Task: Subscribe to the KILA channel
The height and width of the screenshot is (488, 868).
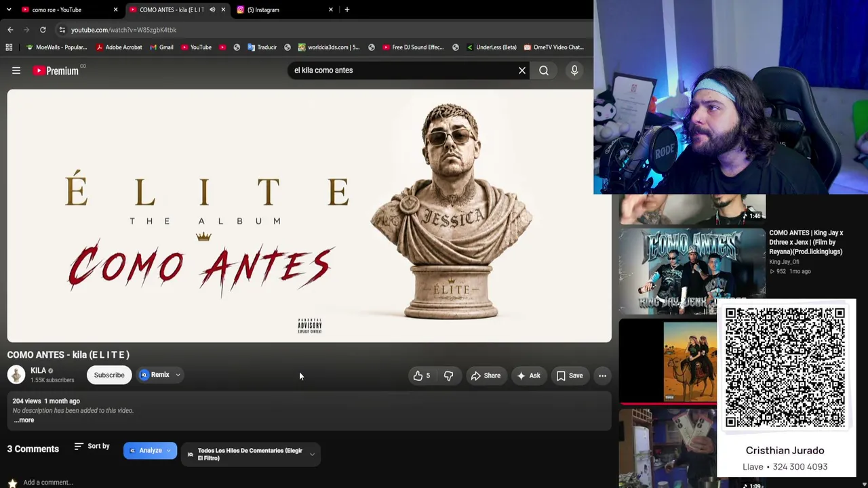Action: (109, 375)
